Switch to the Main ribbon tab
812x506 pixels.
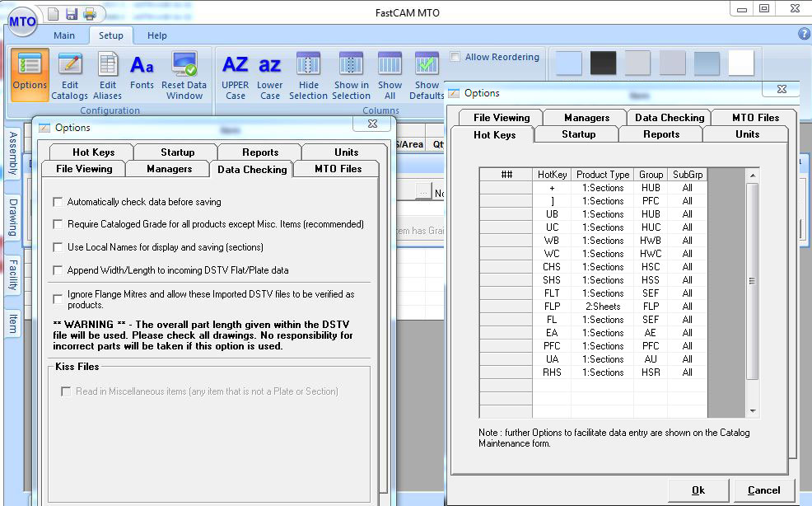click(x=64, y=35)
